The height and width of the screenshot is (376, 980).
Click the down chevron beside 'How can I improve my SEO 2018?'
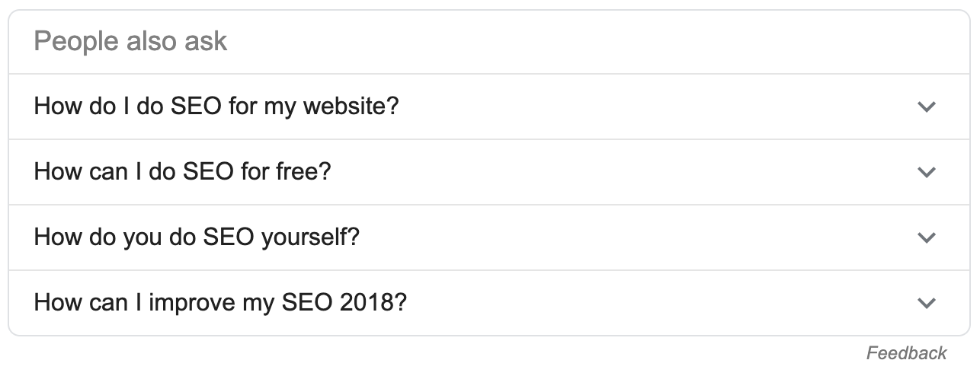click(x=926, y=303)
